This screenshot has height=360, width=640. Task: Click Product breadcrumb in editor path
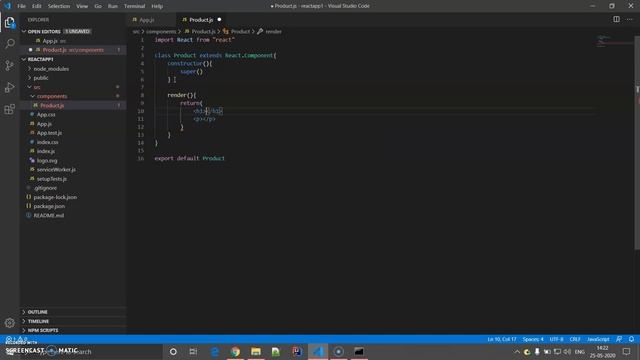[240, 31]
